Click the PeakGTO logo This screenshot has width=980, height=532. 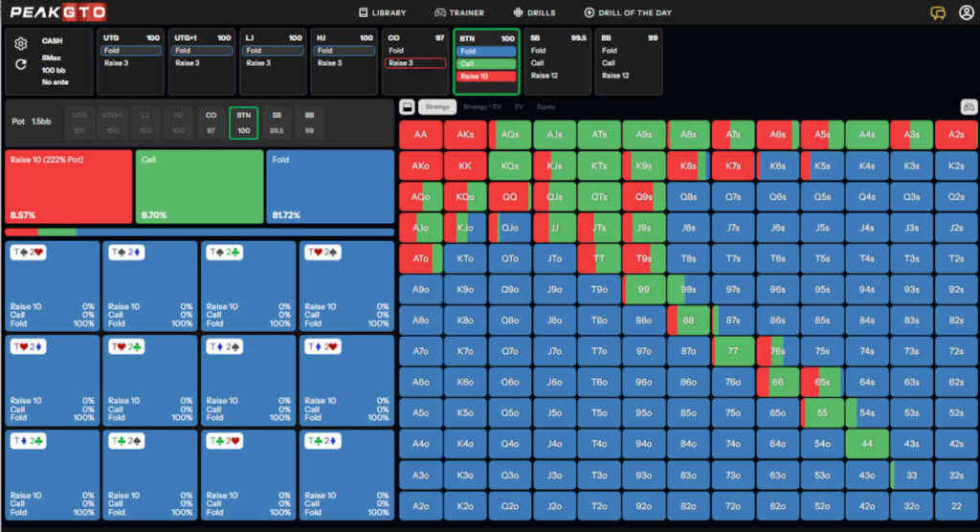coord(58,11)
